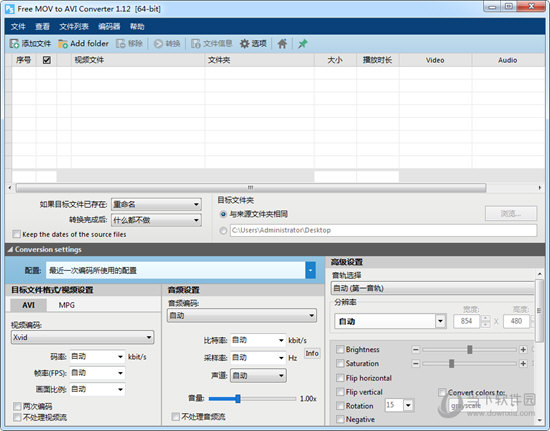Click the app icon in title bar
Viewport: 550px width, 431px height.
10,9
